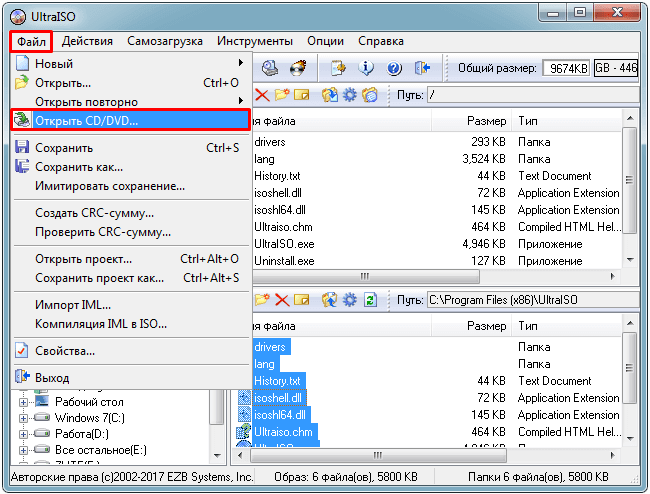The width and height of the screenshot is (650, 494).
Task: Click the mount to virtual drive icon
Action: (x=270, y=68)
